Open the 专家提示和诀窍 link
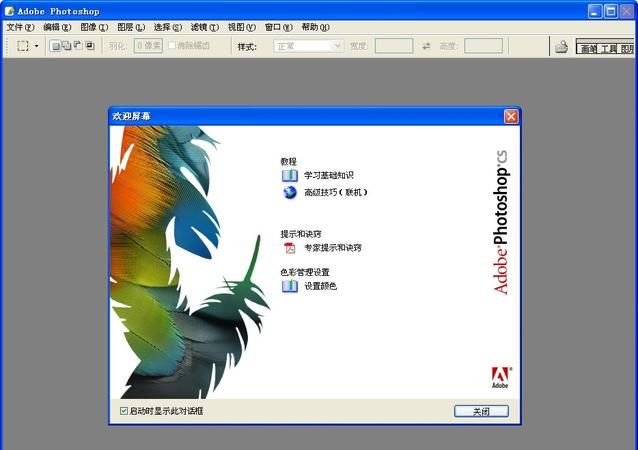Image resolution: width=638 pixels, height=450 pixels. [333, 248]
